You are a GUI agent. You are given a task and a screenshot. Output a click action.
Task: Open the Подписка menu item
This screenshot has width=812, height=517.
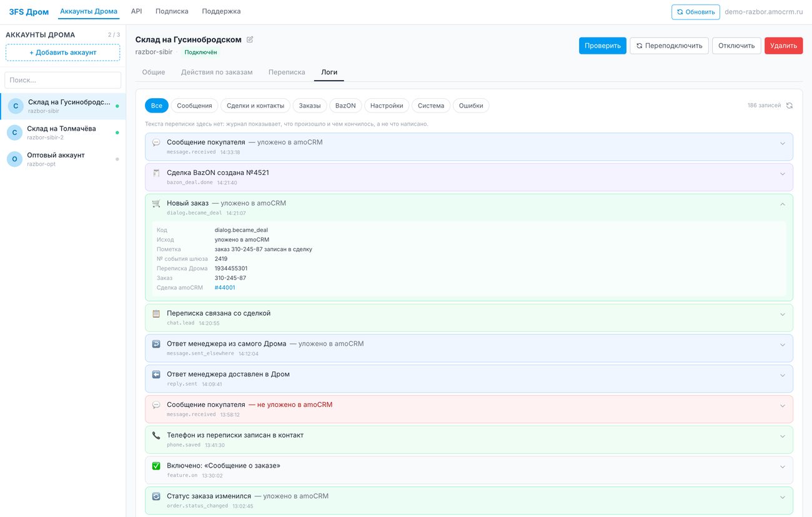tap(172, 11)
